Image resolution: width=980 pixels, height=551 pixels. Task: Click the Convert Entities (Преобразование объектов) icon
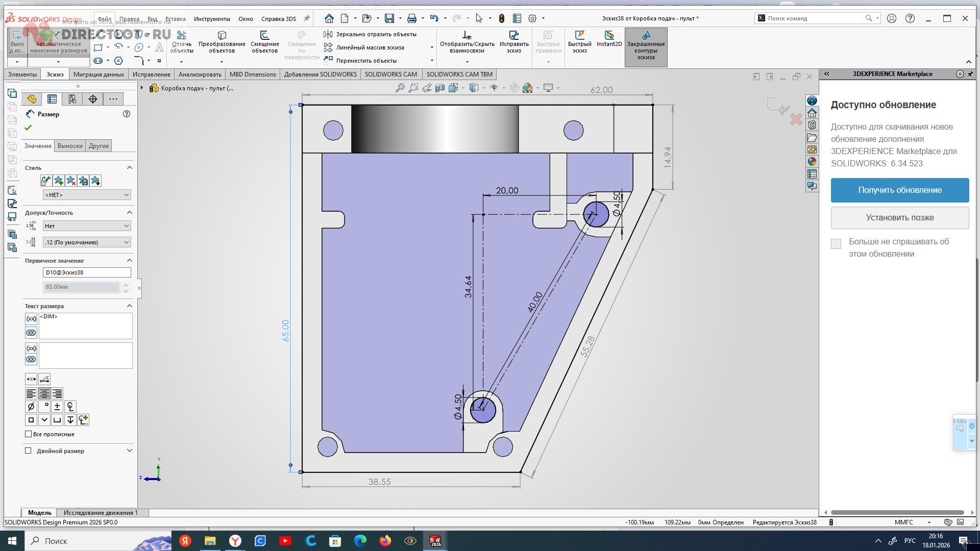click(x=222, y=35)
